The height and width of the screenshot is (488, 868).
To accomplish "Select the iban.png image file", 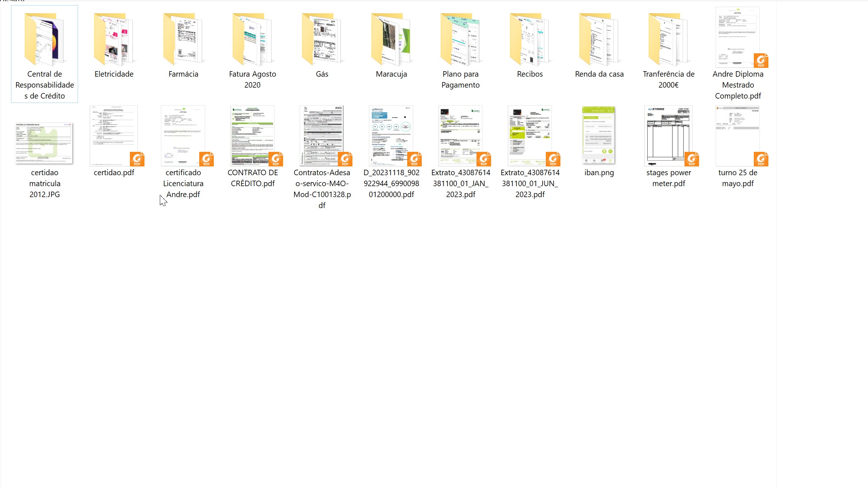I will 599,136.
